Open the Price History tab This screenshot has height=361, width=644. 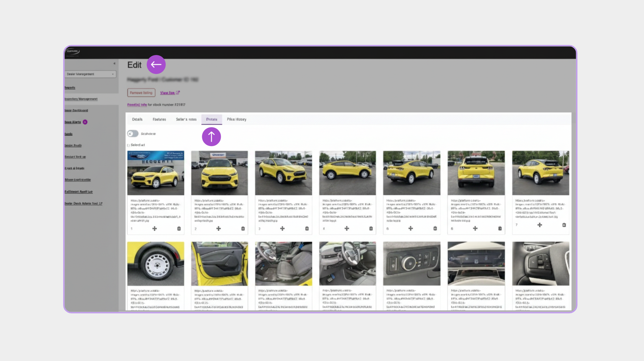click(237, 119)
